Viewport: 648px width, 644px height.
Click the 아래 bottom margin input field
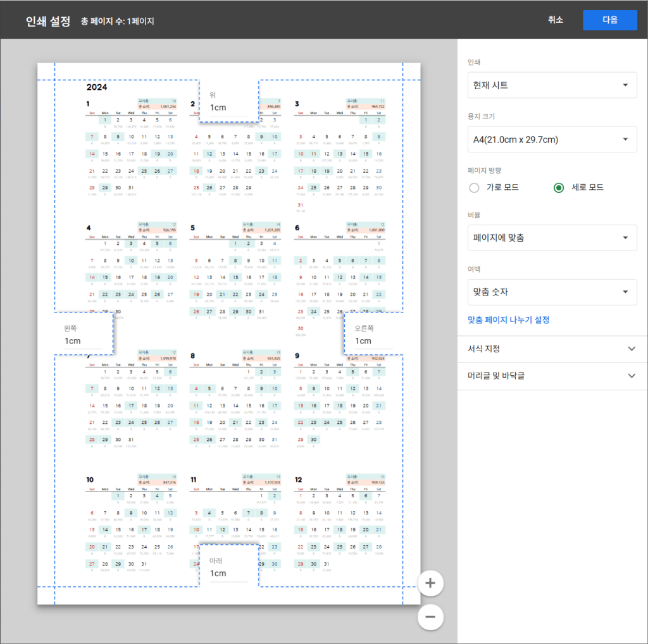[x=228, y=573]
